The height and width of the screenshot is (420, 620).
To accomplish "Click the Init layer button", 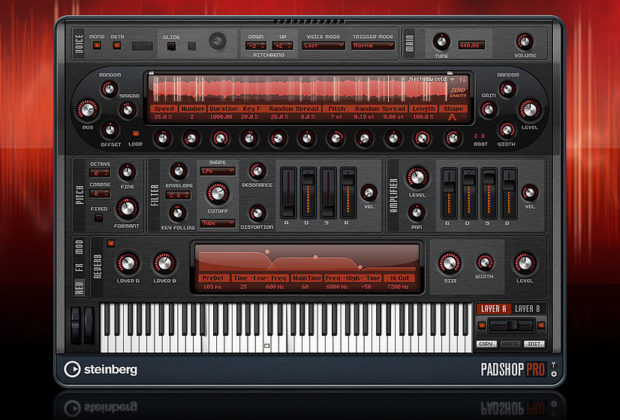I will pyautogui.click(x=534, y=344).
